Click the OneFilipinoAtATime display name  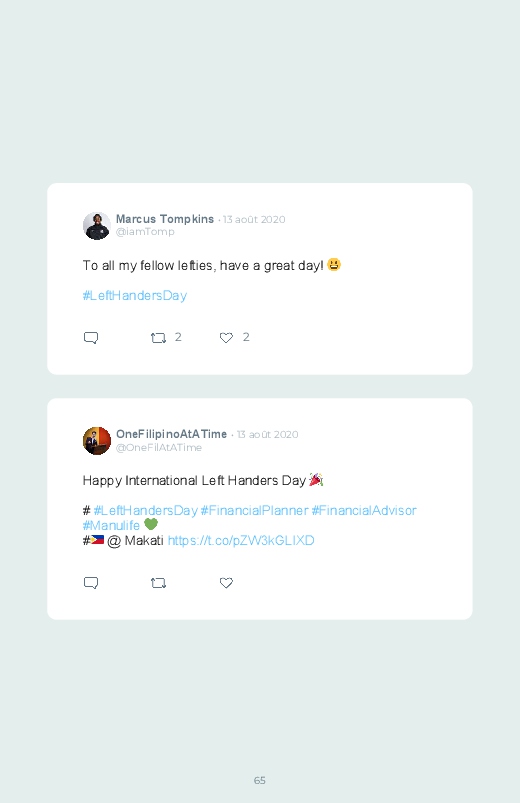pyautogui.click(x=172, y=434)
